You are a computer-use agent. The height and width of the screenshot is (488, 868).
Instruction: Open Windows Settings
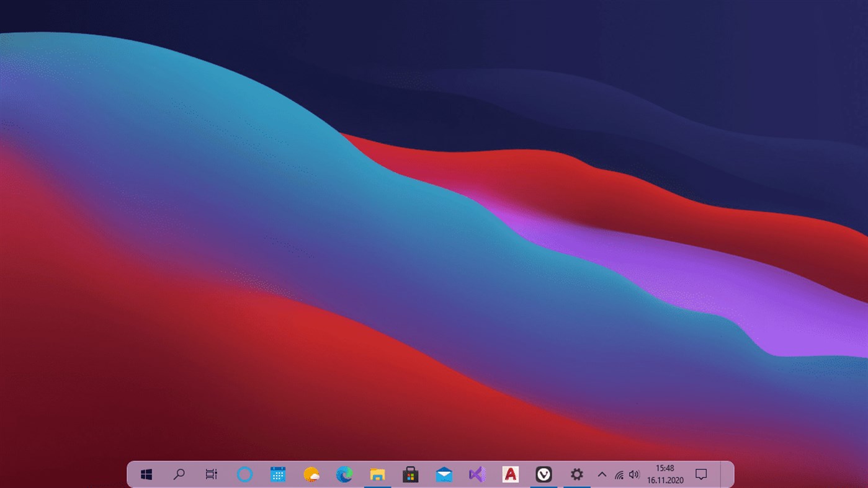(x=576, y=474)
